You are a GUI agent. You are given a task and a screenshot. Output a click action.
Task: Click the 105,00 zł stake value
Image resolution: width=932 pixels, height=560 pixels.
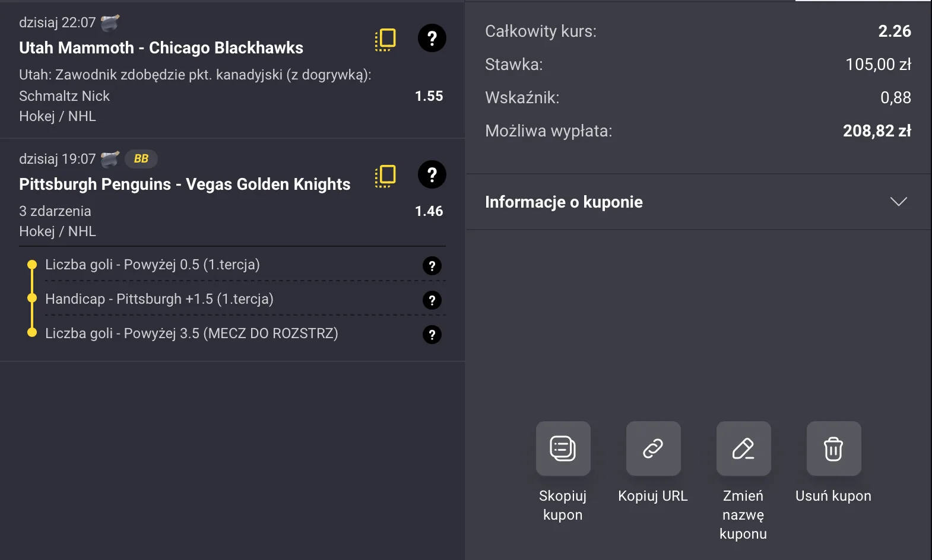click(x=879, y=64)
